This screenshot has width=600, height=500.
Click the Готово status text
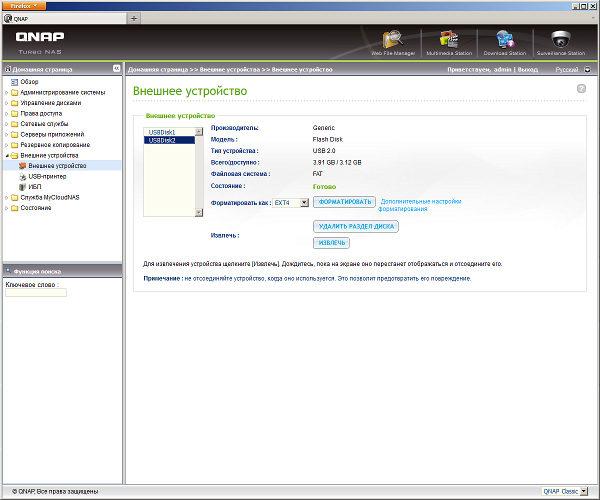(324, 186)
